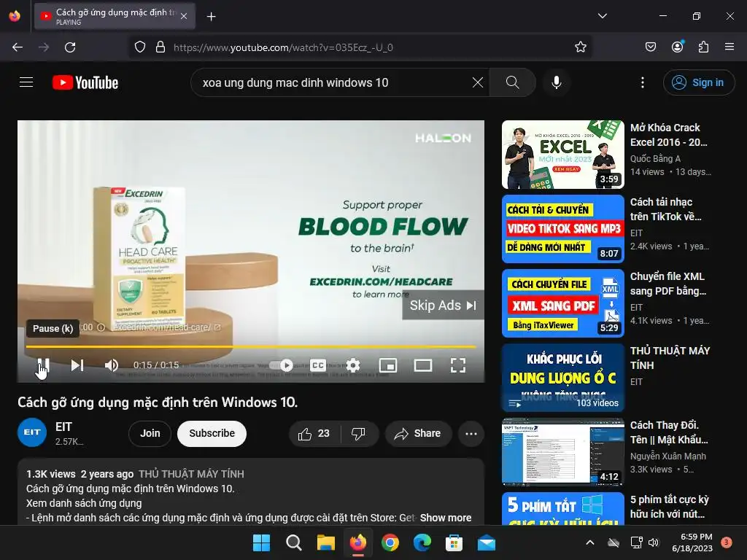The height and width of the screenshot is (560, 747).
Task: Click the Sign in button
Action: click(699, 82)
